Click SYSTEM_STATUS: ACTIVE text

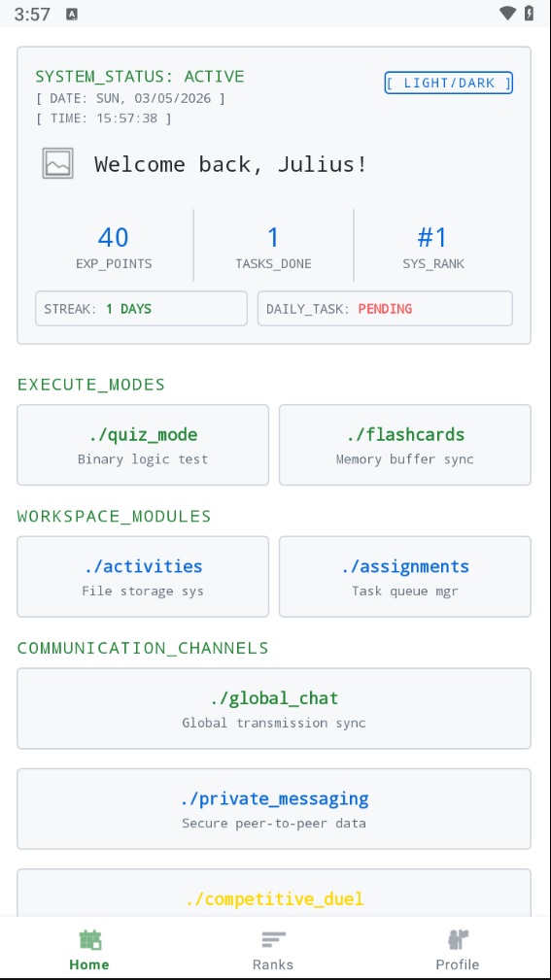tap(140, 77)
